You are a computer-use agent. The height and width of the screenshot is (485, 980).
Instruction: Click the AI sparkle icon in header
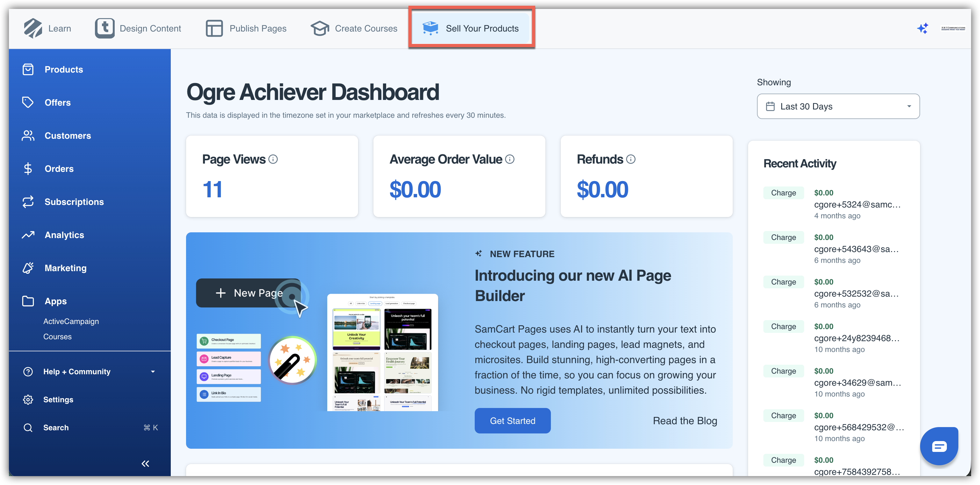point(923,29)
